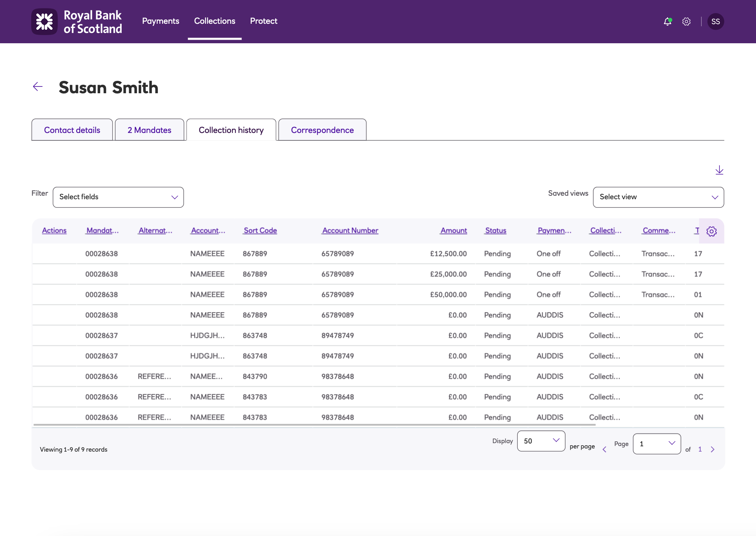Sort by Alternat... column header
This screenshot has width=756, height=536.
coord(155,230)
